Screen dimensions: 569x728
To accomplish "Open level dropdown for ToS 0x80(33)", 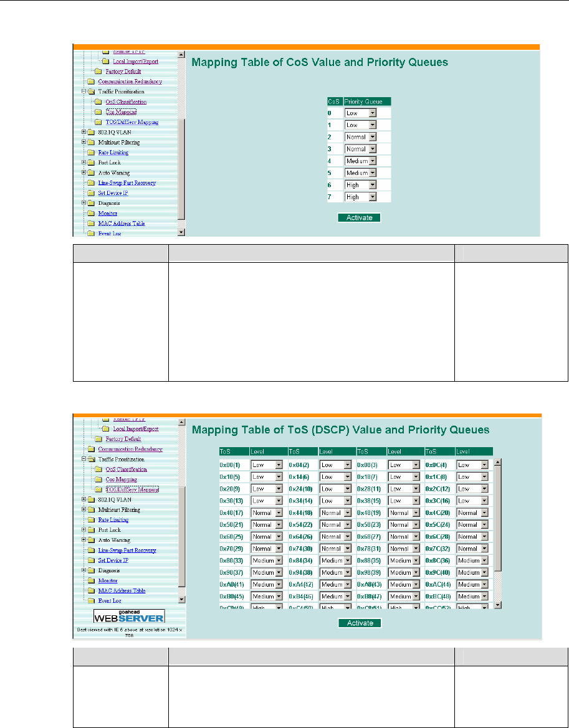I will [x=267, y=560].
